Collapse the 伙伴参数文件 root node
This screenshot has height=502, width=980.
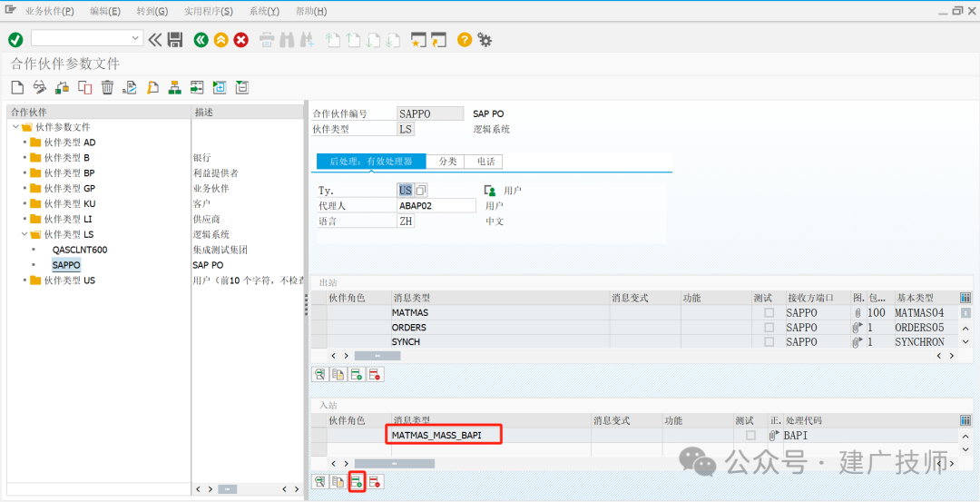(x=15, y=127)
